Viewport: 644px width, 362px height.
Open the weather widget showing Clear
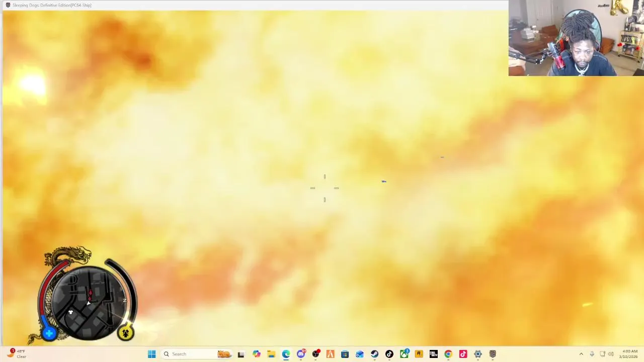tap(16, 354)
